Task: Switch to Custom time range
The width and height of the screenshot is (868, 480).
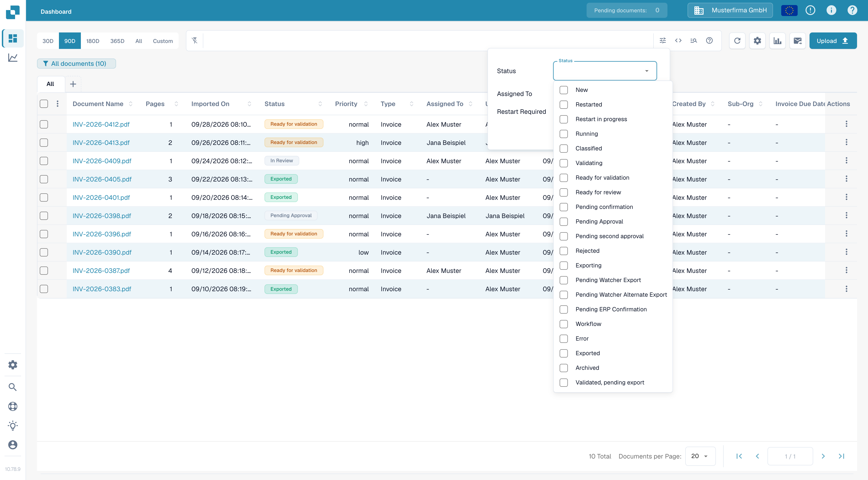Action: [163, 41]
